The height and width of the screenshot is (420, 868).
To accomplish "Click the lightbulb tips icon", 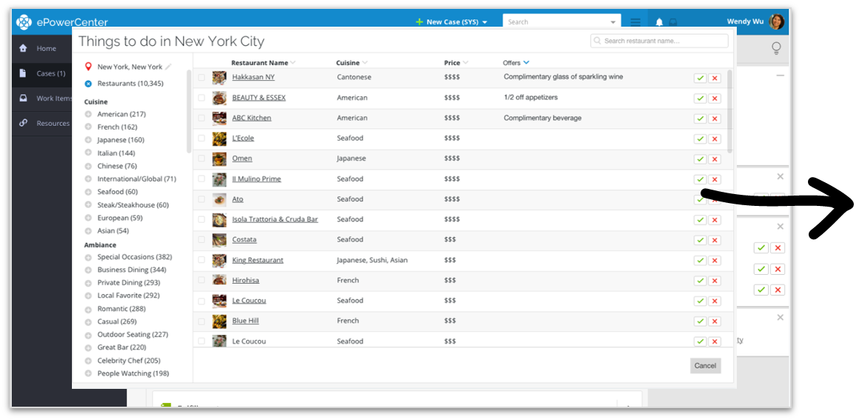I will 776,49.
